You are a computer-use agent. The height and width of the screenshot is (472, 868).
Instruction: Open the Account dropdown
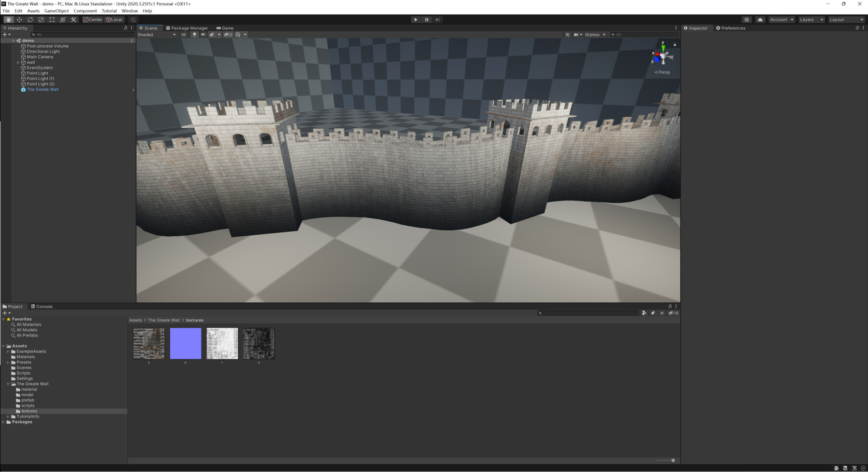coord(782,20)
